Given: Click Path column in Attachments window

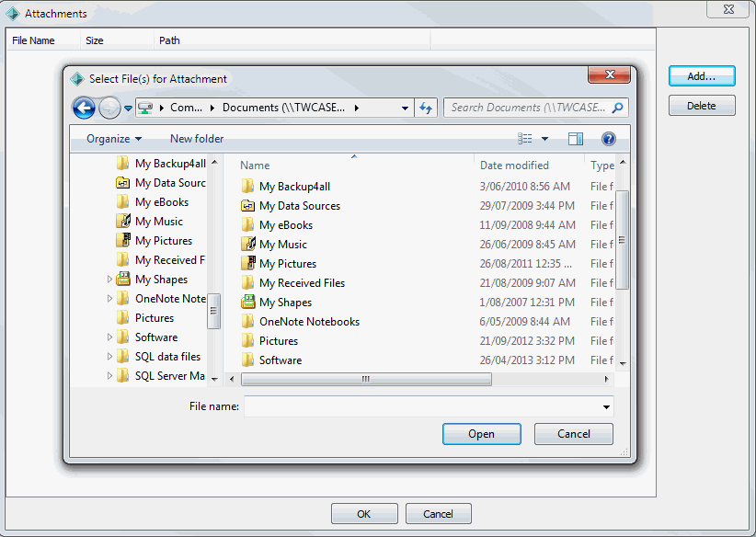Looking at the screenshot, I should (292, 40).
